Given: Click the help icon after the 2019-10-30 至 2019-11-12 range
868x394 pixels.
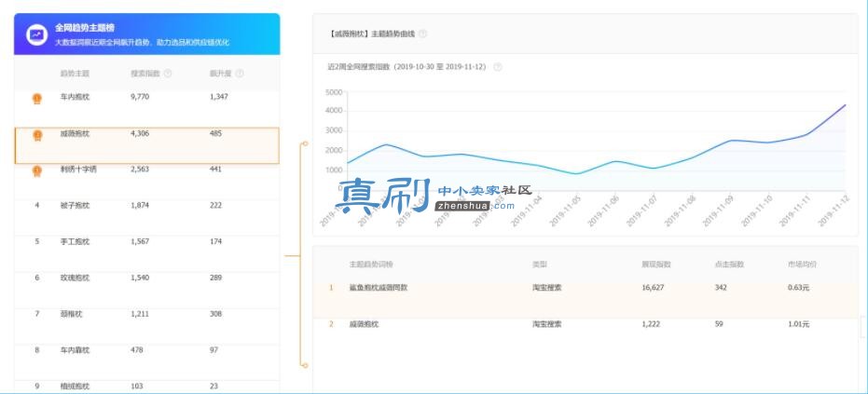Looking at the screenshot, I should click(498, 67).
